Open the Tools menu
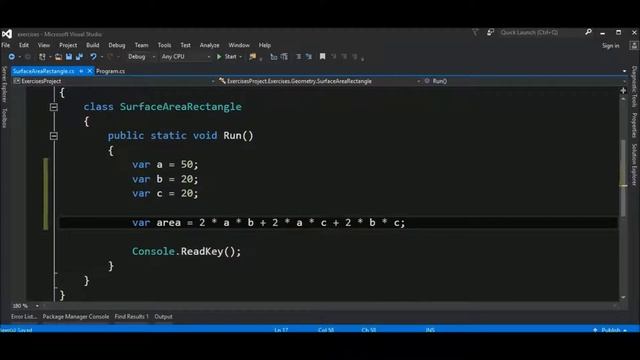 tap(164, 45)
